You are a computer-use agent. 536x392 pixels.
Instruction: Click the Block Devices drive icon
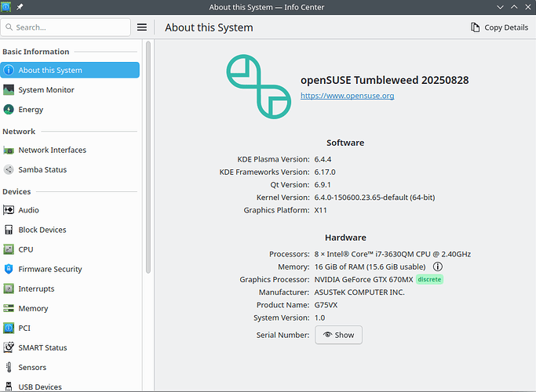(x=9, y=230)
